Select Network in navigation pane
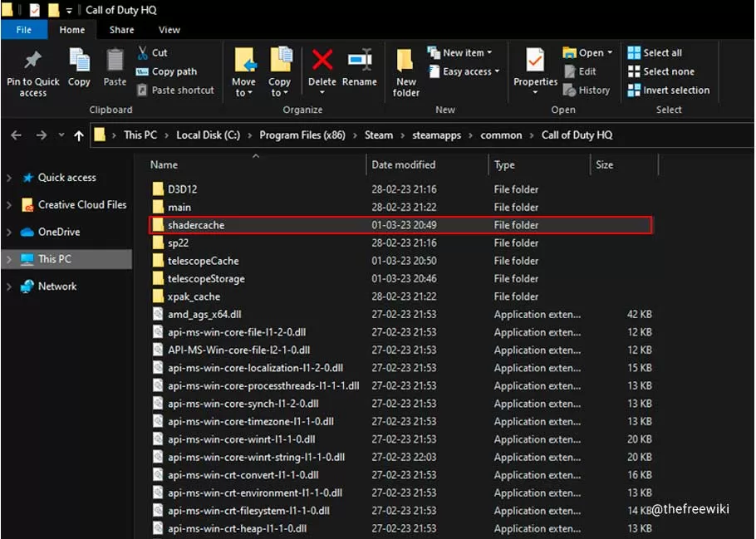756x539 pixels. [56, 287]
